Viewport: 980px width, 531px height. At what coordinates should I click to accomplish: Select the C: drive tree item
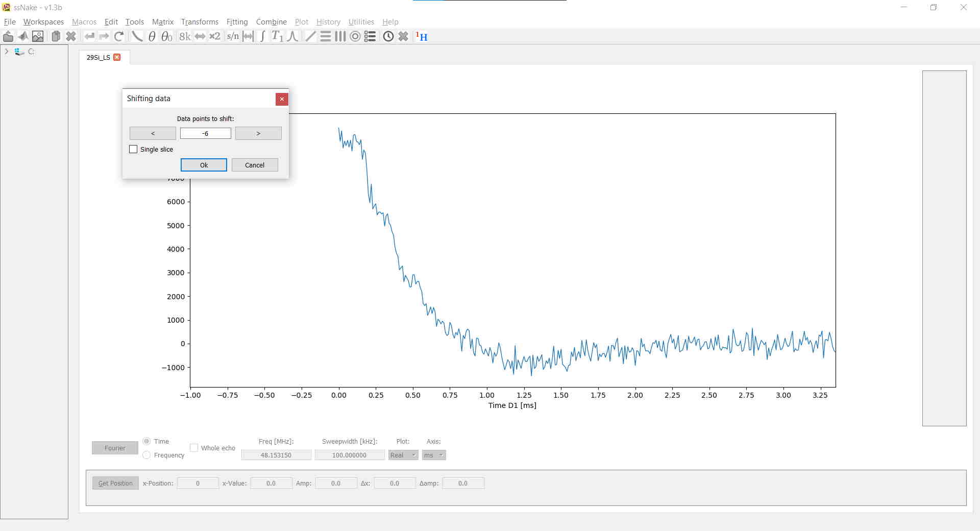(25, 52)
